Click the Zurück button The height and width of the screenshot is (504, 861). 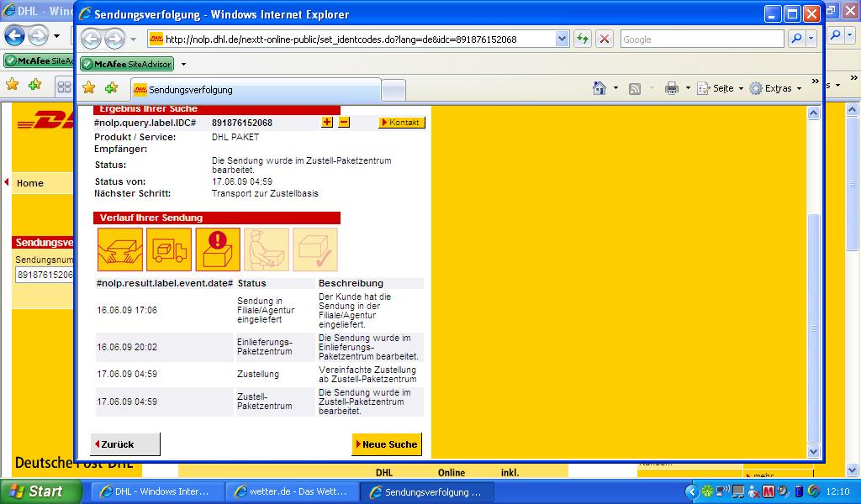tap(125, 444)
